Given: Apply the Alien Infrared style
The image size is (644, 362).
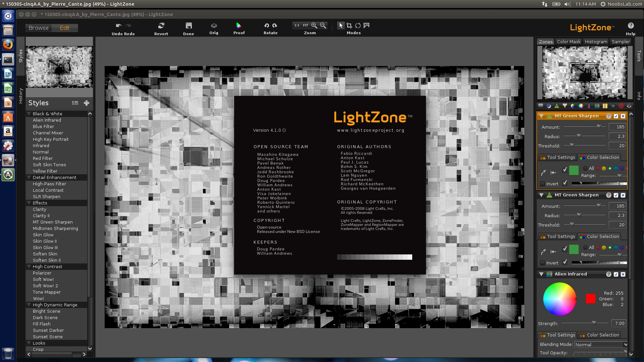Looking at the screenshot, I should pyautogui.click(x=47, y=120).
